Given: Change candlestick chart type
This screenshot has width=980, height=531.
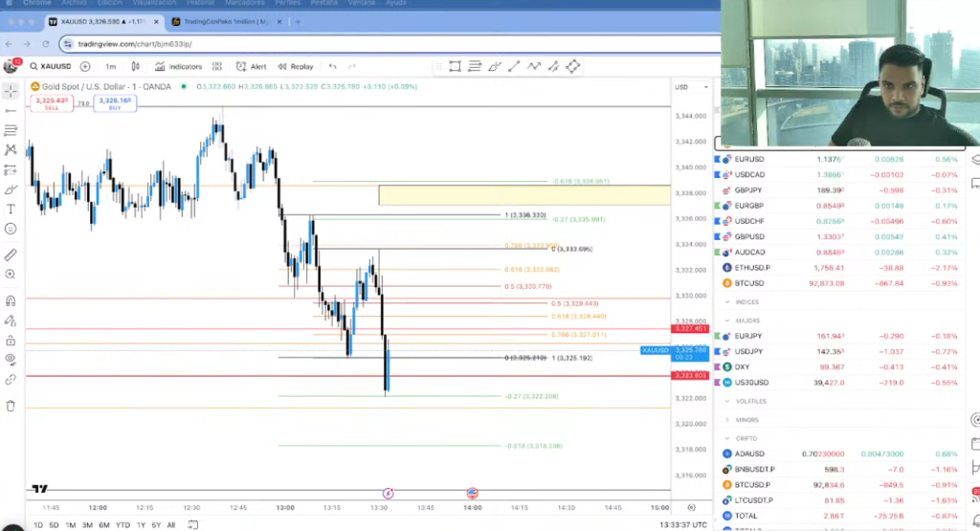Looking at the screenshot, I should (x=135, y=66).
